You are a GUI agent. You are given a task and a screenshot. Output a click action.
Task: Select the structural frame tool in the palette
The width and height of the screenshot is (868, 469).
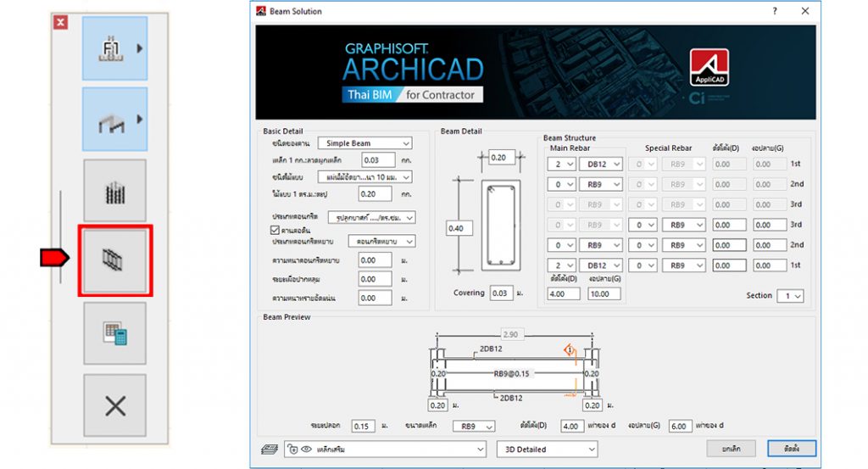pos(114,119)
